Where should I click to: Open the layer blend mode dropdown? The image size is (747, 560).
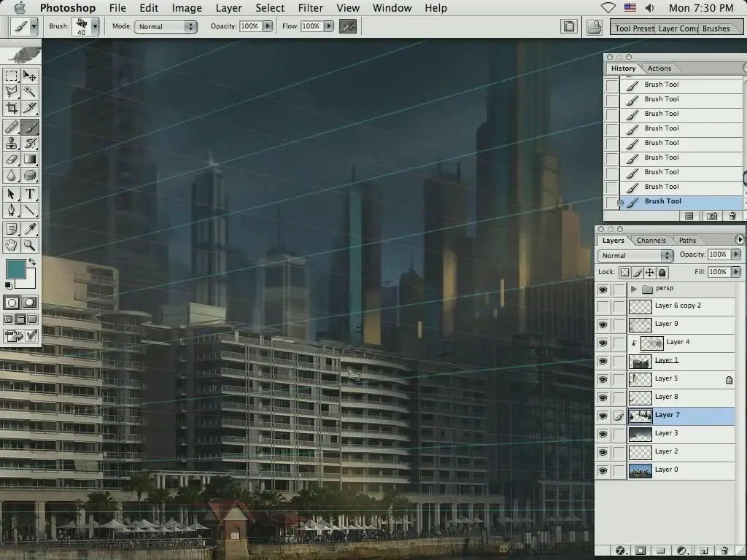tap(635, 255)
